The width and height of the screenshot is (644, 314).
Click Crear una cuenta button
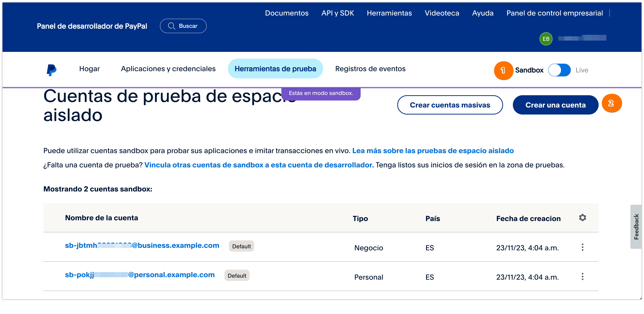coord(555,105)
